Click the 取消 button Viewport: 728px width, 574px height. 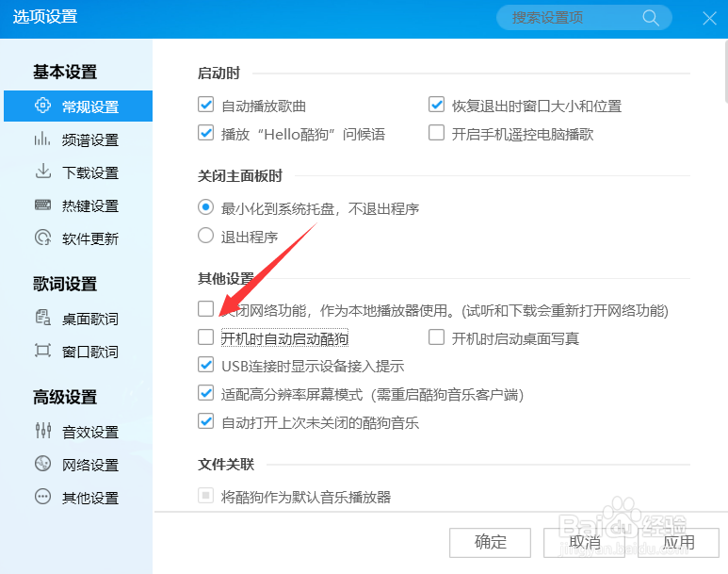click(584, 542)
